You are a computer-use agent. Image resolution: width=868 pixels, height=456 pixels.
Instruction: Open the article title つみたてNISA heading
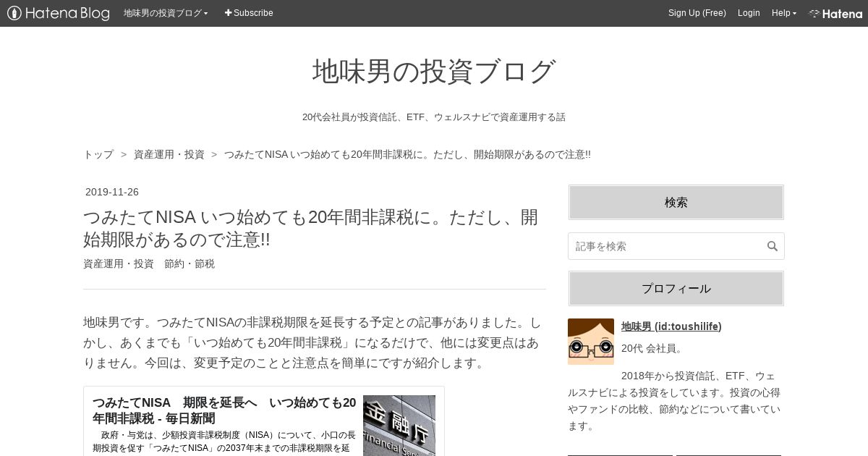[311, 228]
